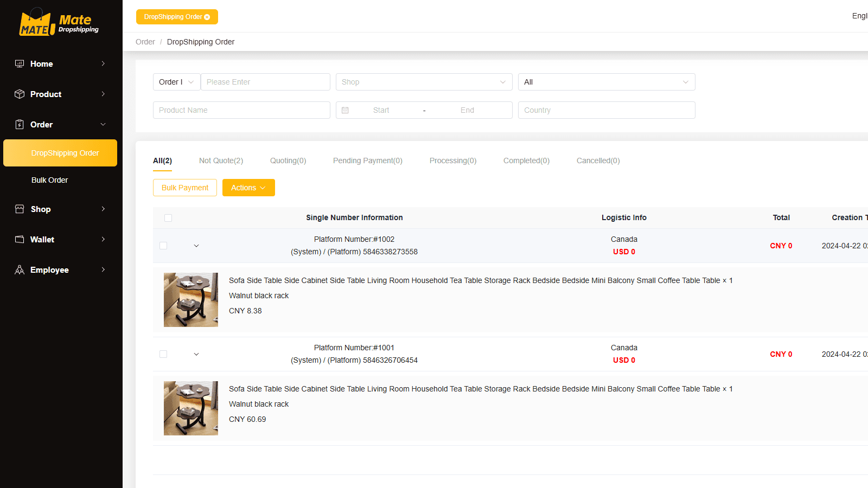Screen dimensions: 868x488
Task: Check the box for order #1001
Action: [x=163, y=354]
